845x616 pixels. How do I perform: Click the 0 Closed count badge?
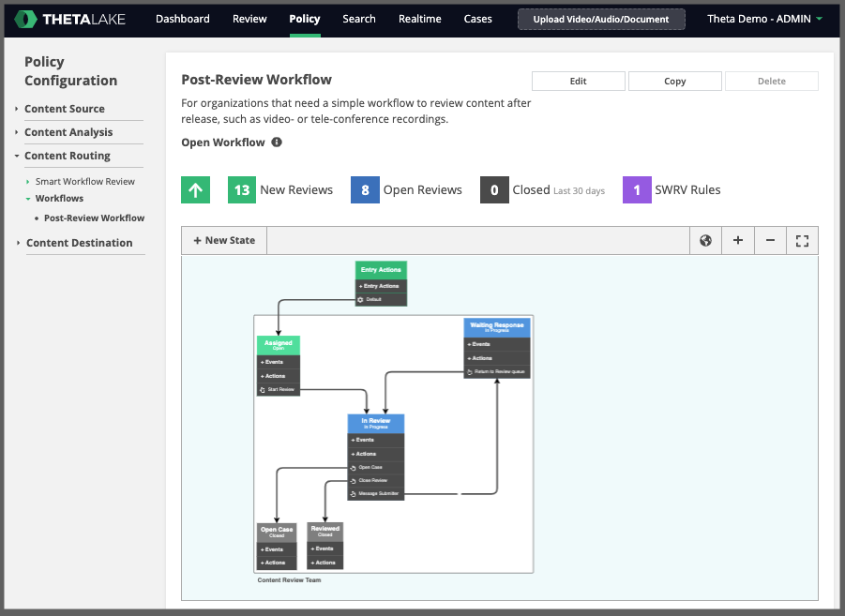[x=494, y=189]
